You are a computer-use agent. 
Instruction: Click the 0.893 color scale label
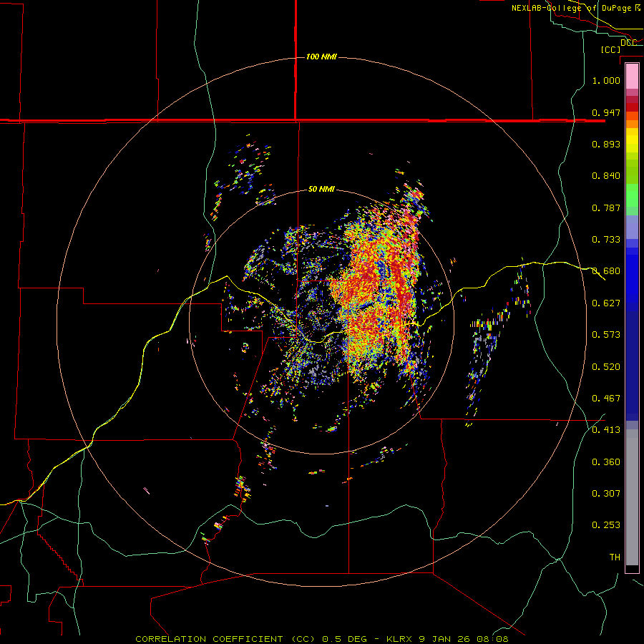coord(606,144)
